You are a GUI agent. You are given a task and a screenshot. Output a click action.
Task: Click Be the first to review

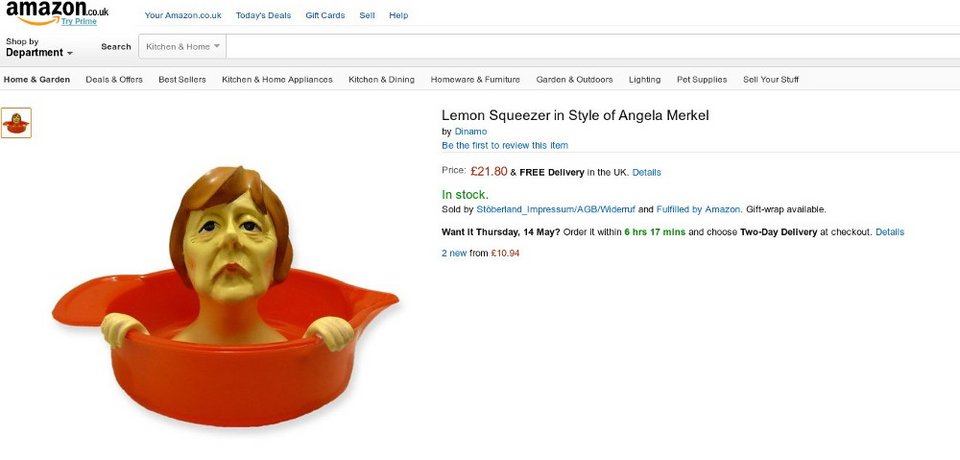[x=505, y=145]
